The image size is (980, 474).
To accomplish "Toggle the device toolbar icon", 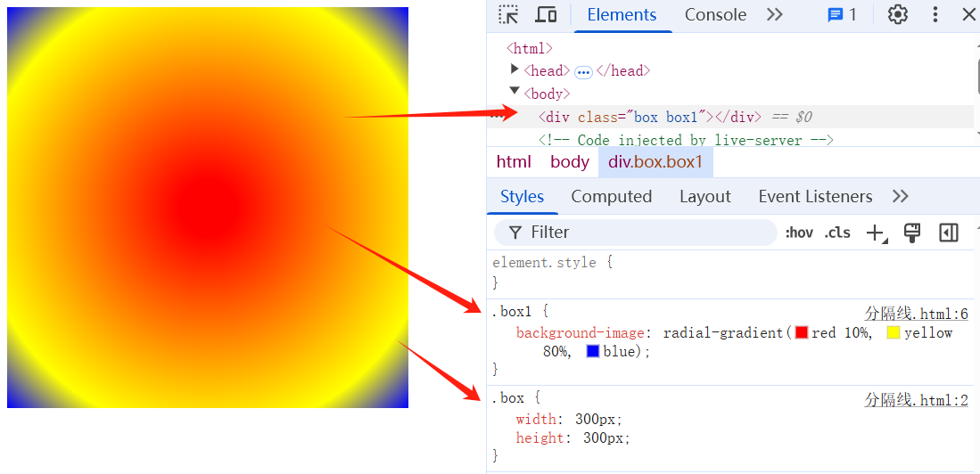I will (x=546, y=14).
